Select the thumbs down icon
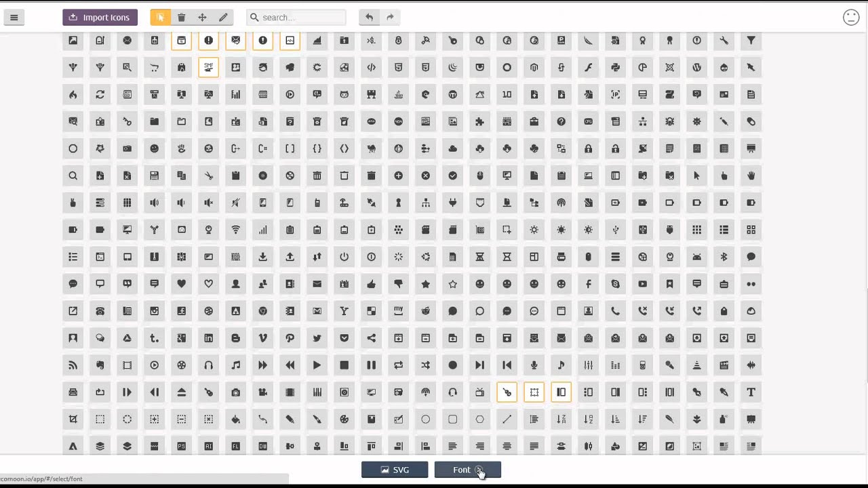 pyautogui.click(x=398, y=284)
